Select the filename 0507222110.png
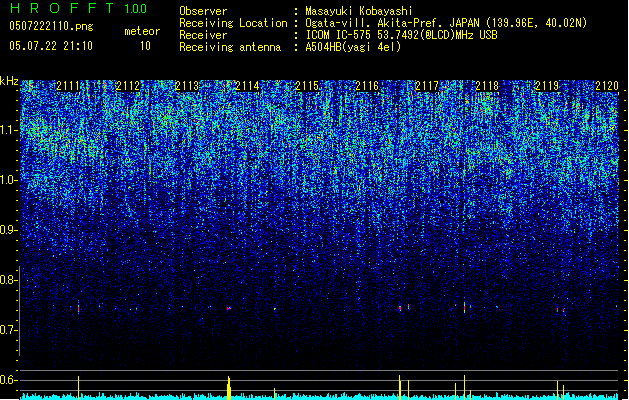The height and width of the screenshot is (400, 629). coord(51,26)
